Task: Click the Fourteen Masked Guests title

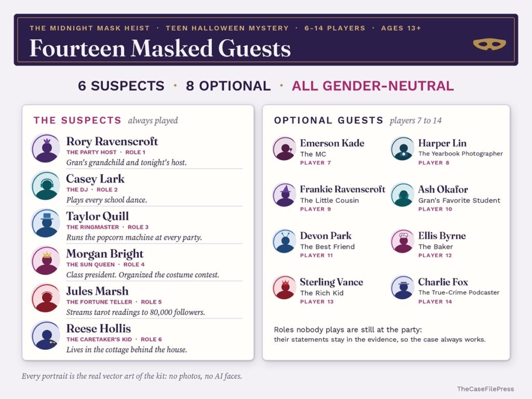Action: [x=160, y=48]
